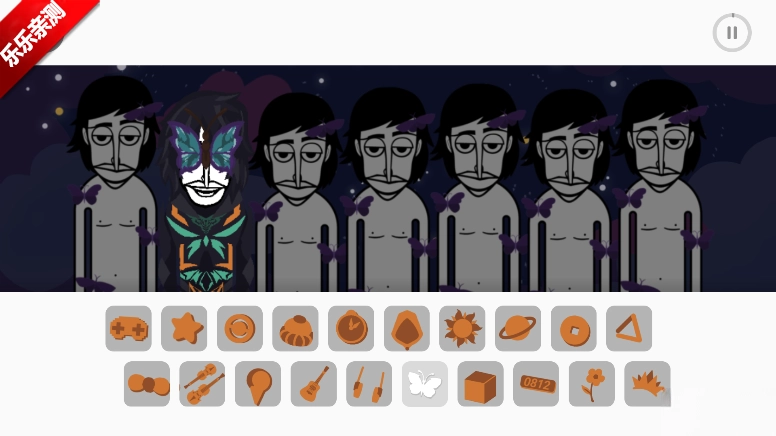Choose the circular arrows loop icon
This screenshot has height=436, width=776.
(240, 329)
